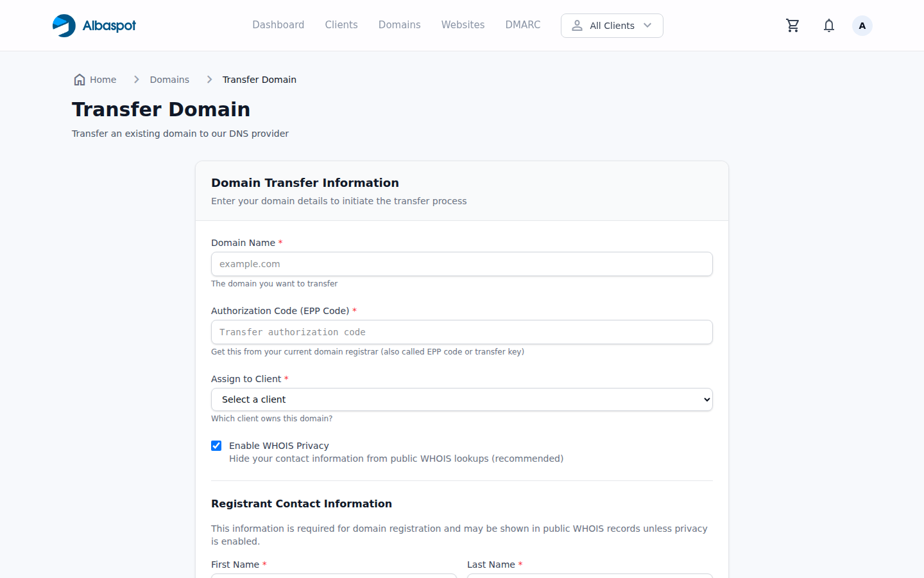Disable the Enable WHOIS Privacy checkbox
Image resolution: width=924 pixels, height=578 pixels.
pos(216,445)
